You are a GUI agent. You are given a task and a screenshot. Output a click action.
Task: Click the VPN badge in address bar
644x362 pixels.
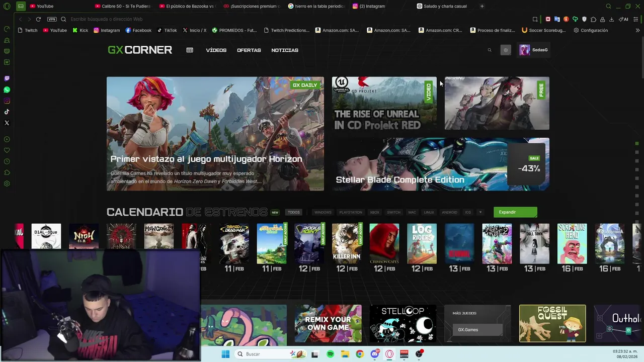(x=52, y=19)
